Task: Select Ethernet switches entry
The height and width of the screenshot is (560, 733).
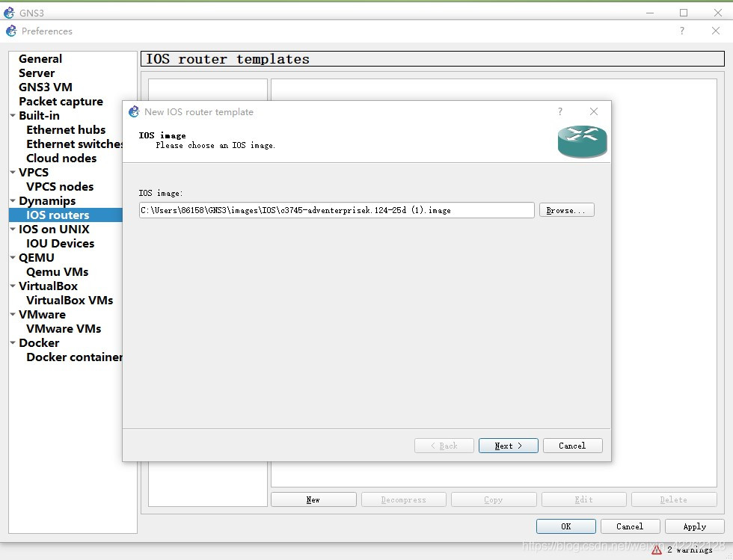Action: pos(74,144)
